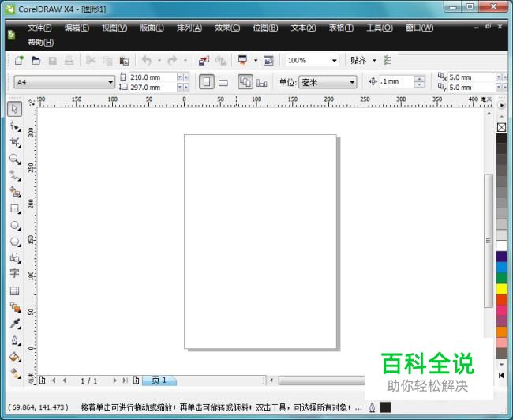Click the Application launcher icon
513x420 pixels.
click(243, 61)
